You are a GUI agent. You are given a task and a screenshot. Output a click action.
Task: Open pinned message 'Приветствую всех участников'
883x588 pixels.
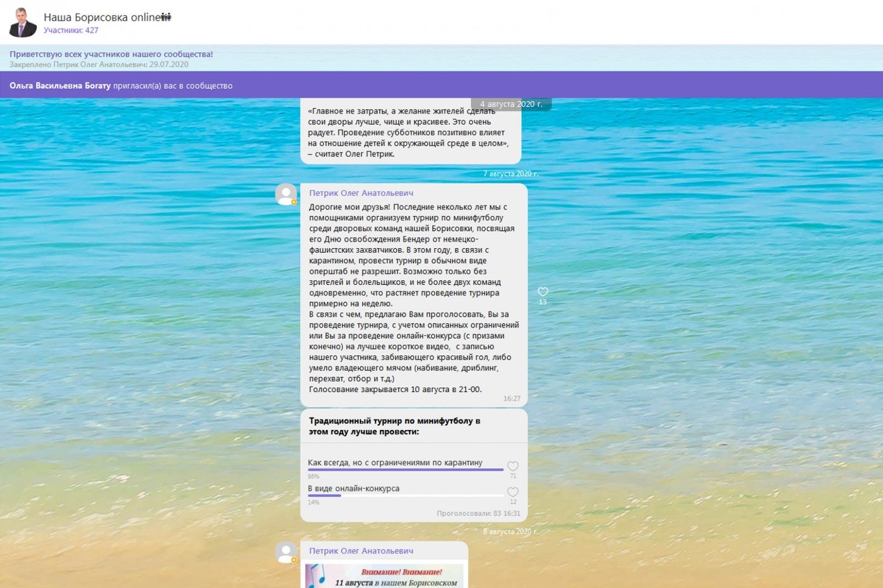click(111, 54)
